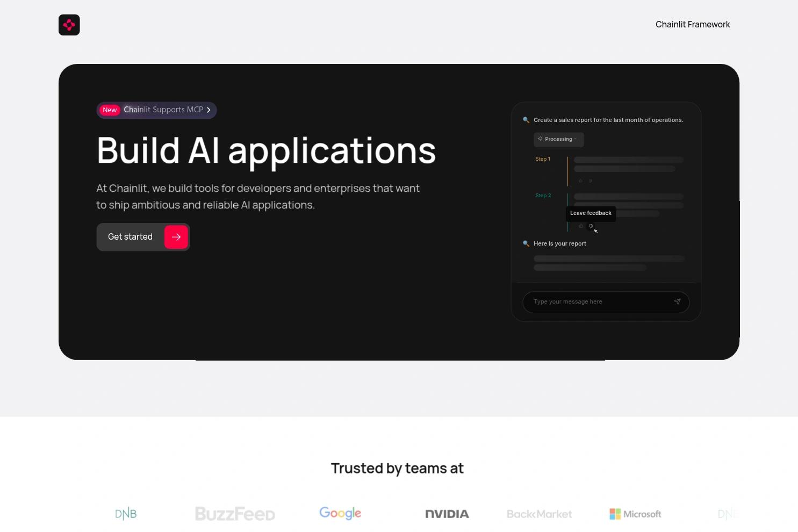The width and height of the screenshot is (798, 532).
Task: Click magnifier icon beside 'Create a sales report'
Action: click(x=526, y=120)
